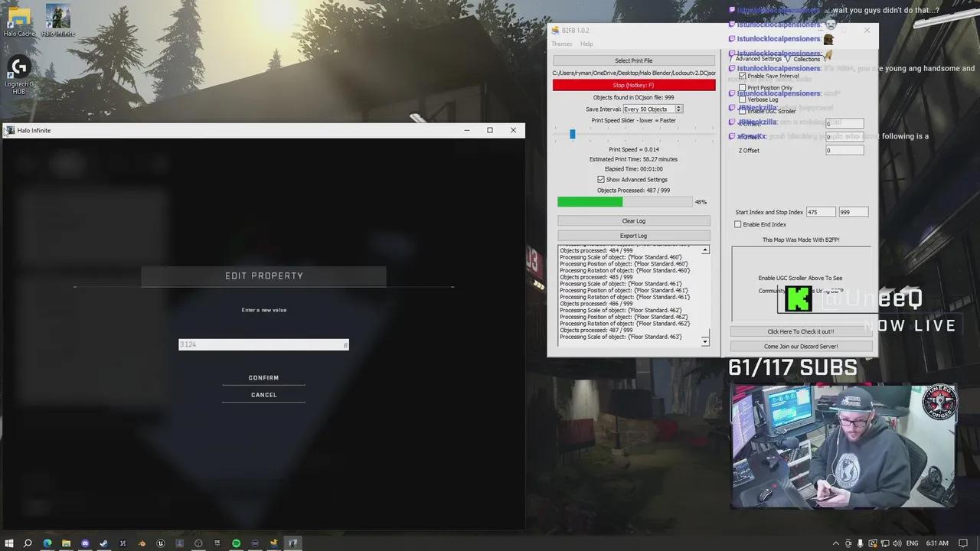Screen dimensions: 980x551
Task: Click the B2FB duck title bar icon
Action: [555, 30]
